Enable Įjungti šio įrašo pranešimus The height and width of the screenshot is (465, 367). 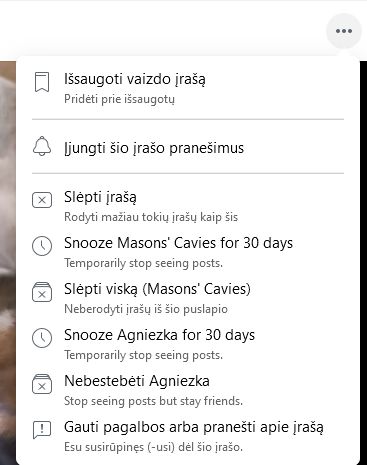[188, 147]
